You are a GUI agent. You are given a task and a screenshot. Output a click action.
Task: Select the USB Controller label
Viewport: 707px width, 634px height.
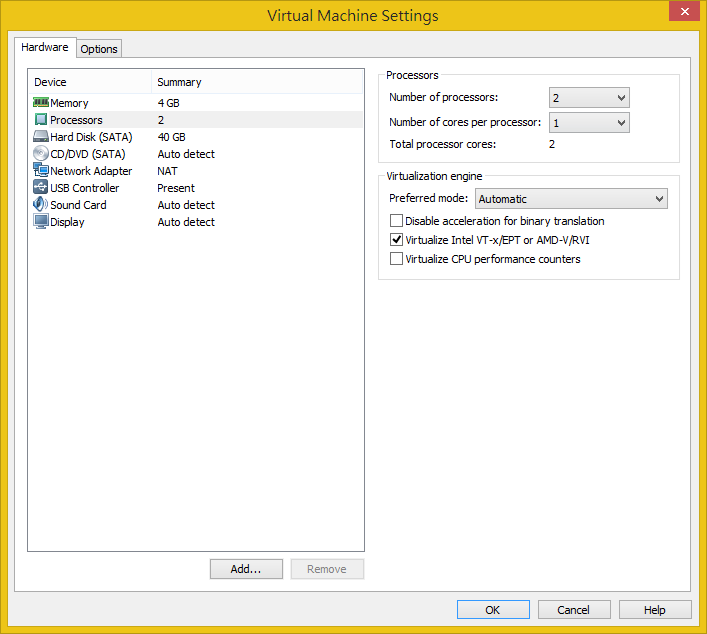tap(84, 188)
